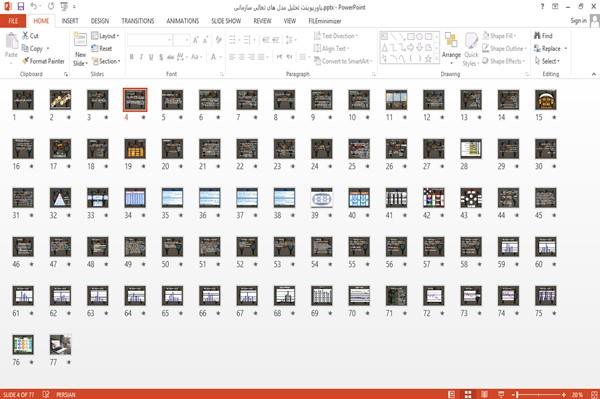Click Find in Editing group
Screen dimensions: 600x399
543,36
